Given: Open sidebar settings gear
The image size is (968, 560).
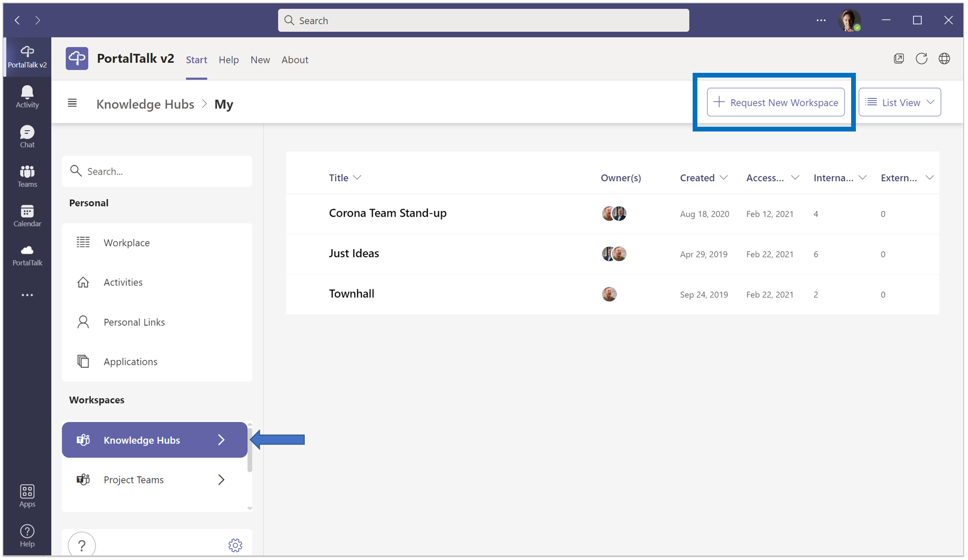Looking at the screenshot, I should 235,545.
